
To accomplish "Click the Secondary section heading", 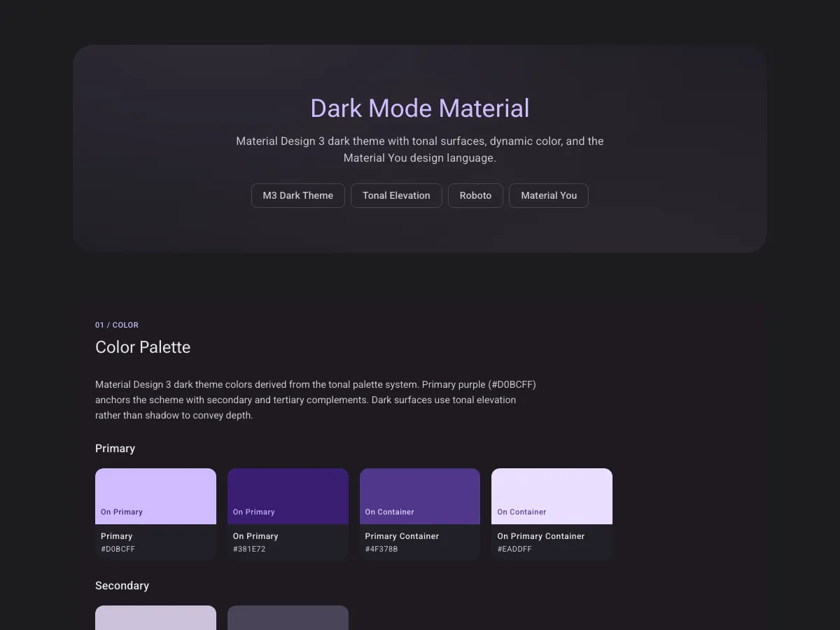I will click(122, 586).
